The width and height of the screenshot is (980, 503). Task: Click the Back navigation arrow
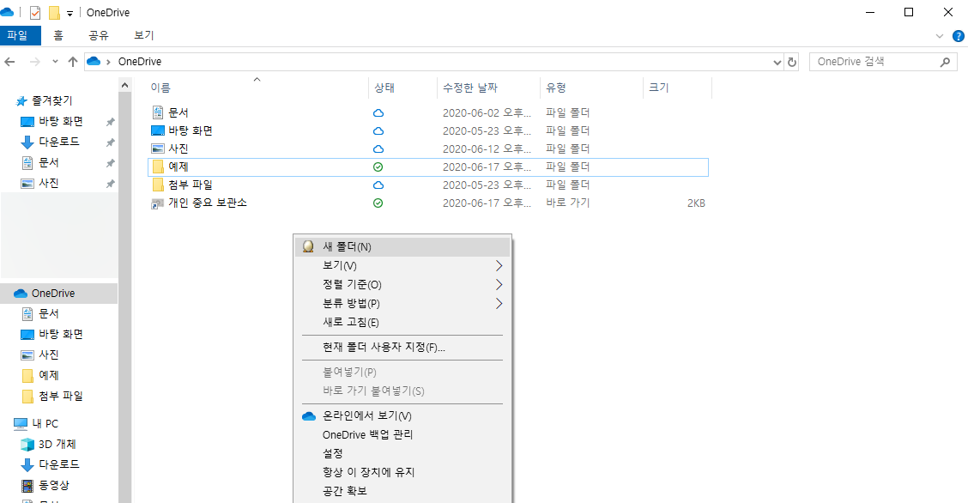(x=10, y=62)
